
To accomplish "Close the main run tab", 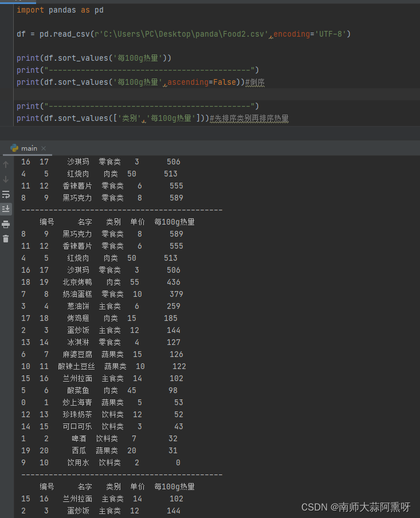I will 44,148.
